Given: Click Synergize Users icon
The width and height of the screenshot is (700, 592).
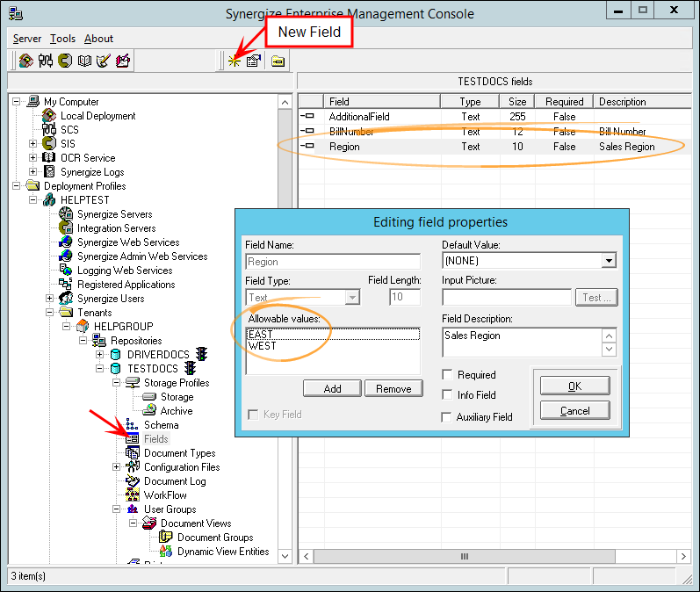Looking at the screenshot, I should coord(66,299).
